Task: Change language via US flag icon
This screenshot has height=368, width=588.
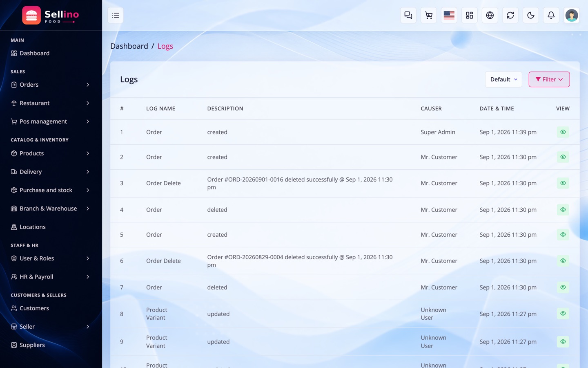Action: click(x=449, y=15)
